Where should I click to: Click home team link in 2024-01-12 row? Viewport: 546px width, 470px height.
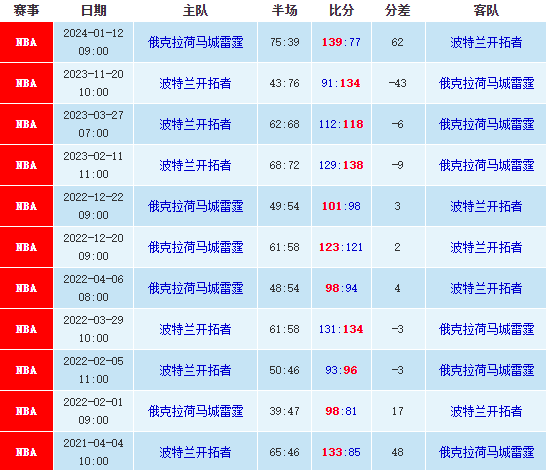195,42
